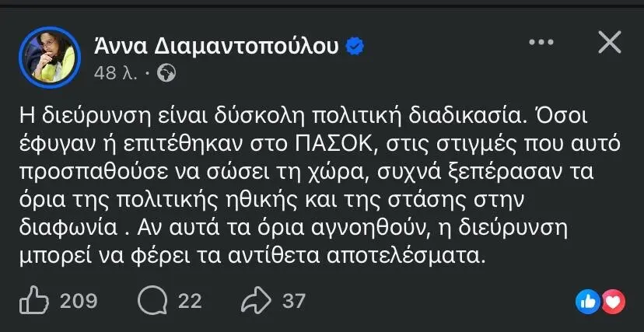This screenshot has height=332, width=644.
Task: Click the blue verified badge
Action: 355,47
